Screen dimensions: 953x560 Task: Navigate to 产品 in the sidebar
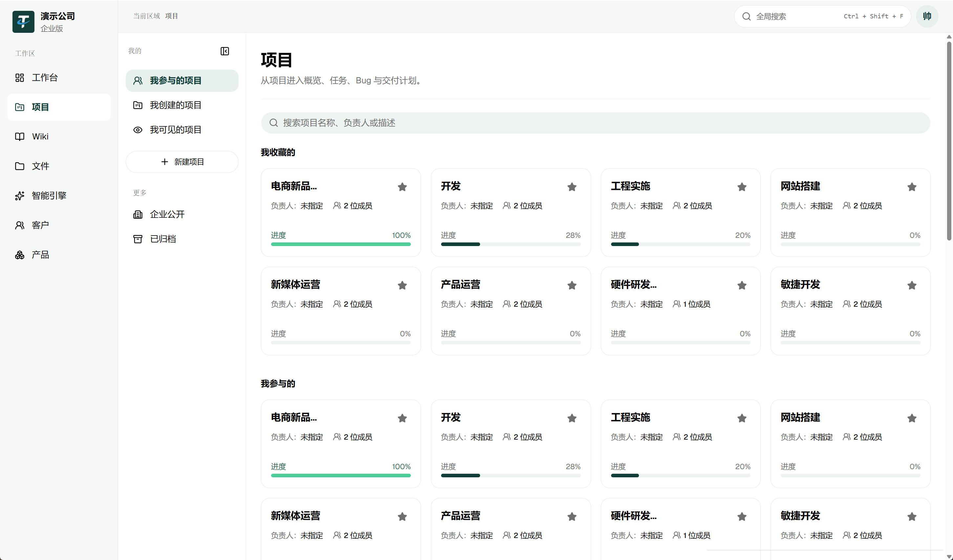pyautogui.click(x=59, y=255)
